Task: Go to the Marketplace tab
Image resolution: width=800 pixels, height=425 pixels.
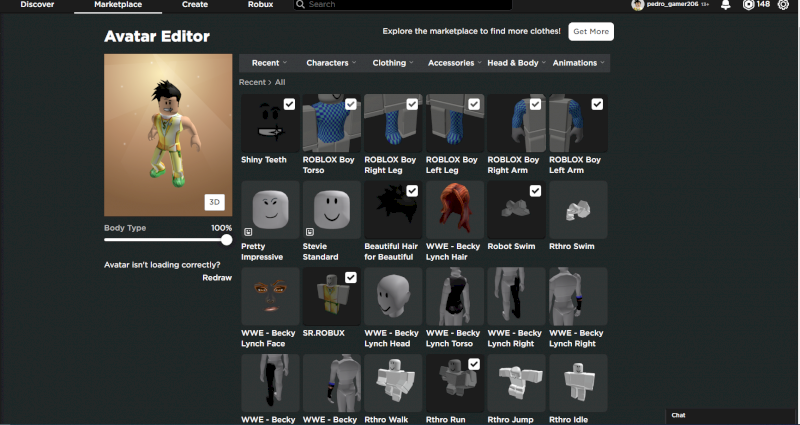Action: point(118,5)
